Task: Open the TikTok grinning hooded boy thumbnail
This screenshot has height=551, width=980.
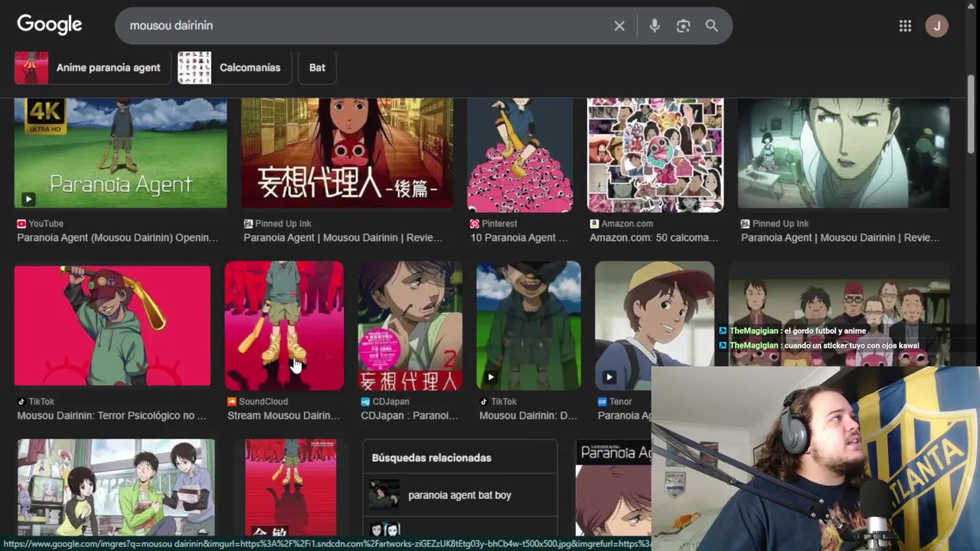Action: [x=528, y=325]
